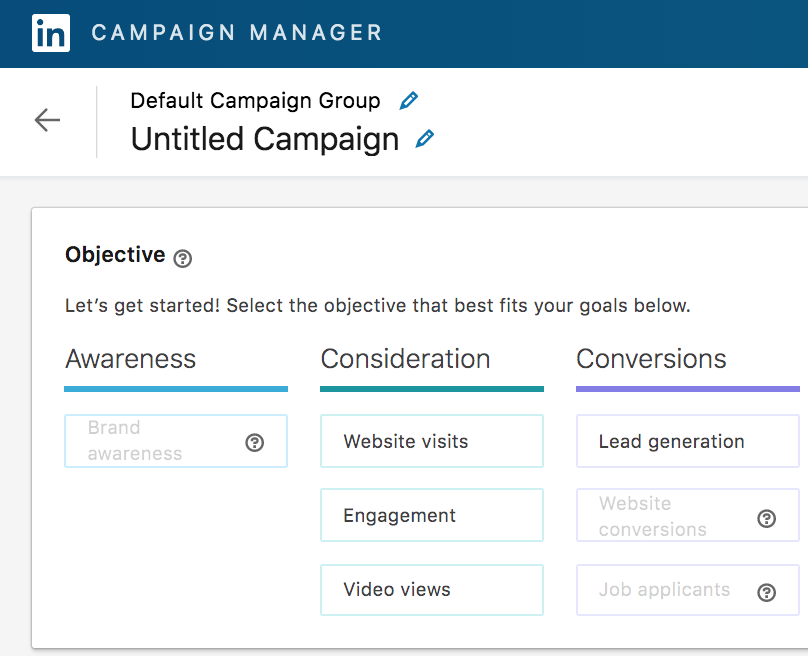Viewport: 808px width, 656px height.
Task: Pick the Video views objective
Action: click(431, 590)
